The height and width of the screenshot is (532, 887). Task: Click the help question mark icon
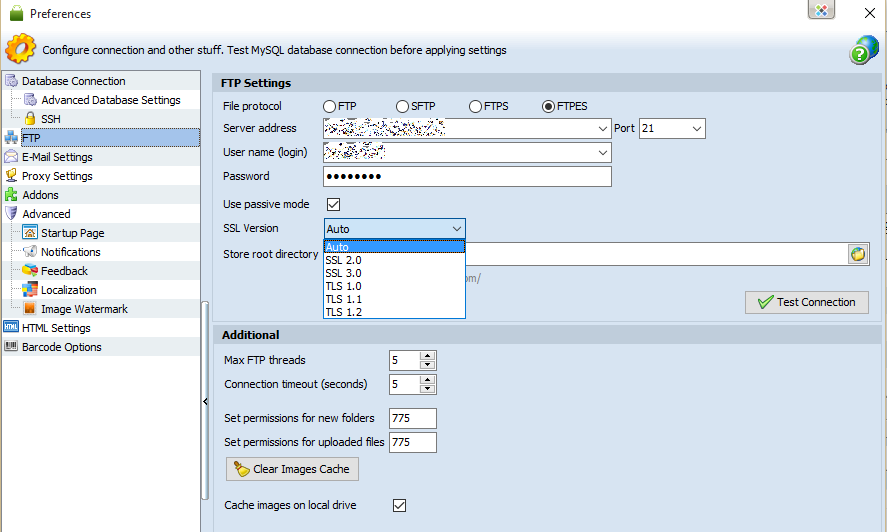864,50
